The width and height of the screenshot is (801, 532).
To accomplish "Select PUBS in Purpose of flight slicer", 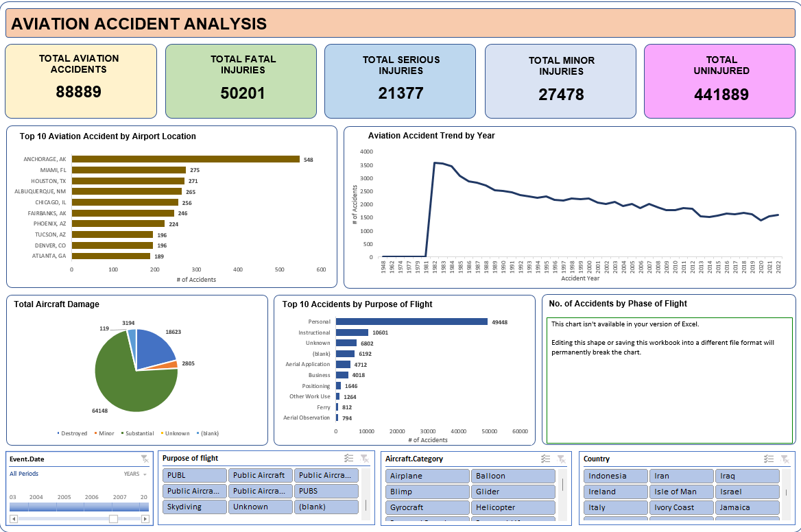I will (326, 491).
